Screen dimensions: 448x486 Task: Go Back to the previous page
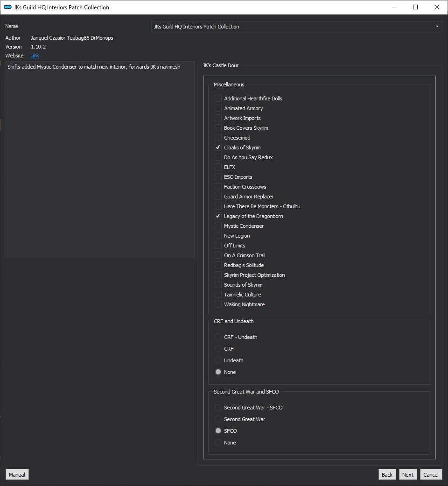pyautogui.click(x=387, y=474)
